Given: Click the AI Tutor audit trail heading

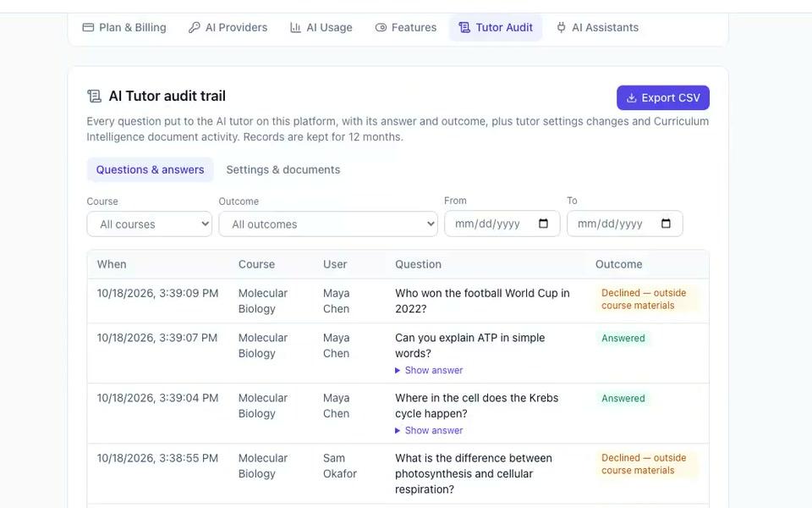Looking at the screenshot, I should point(167,96).
